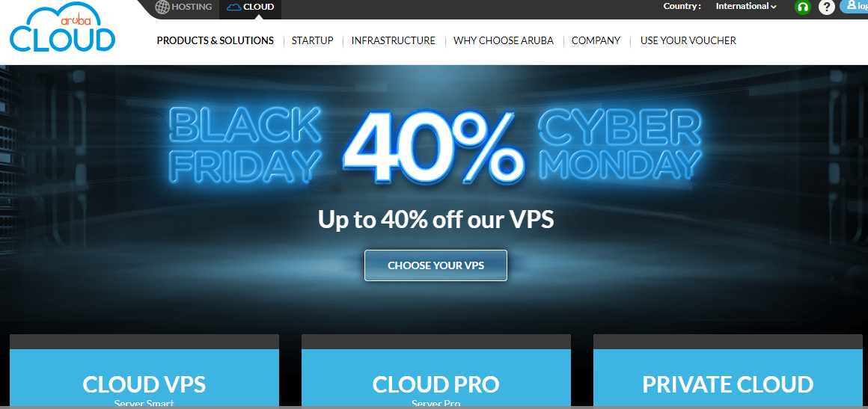Image resolution: width=868 pixels, height=409 pixels.
Task: Open Why Choose Aruba menu
Action: click(x=503, y=40)
